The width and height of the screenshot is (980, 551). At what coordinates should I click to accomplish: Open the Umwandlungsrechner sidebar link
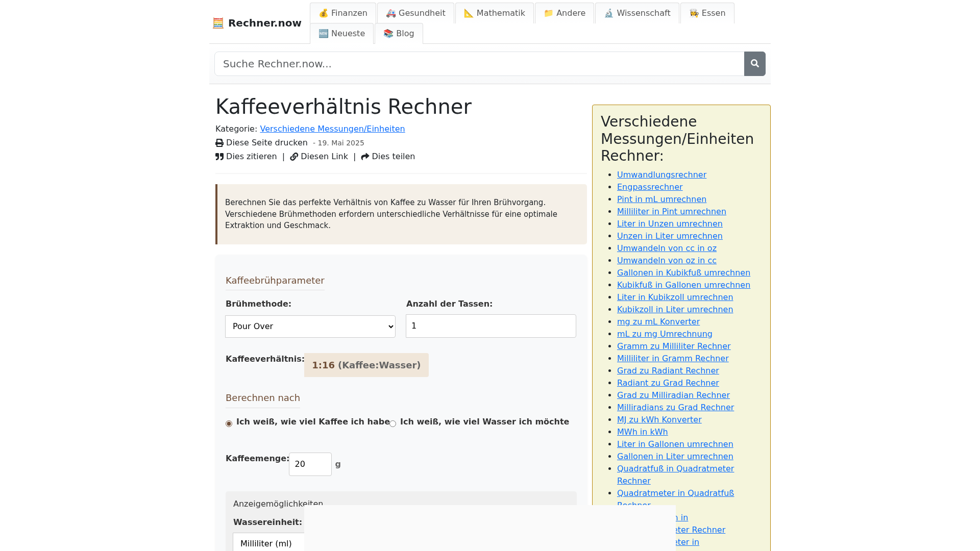pyautogui.click(x=661, y=175)
